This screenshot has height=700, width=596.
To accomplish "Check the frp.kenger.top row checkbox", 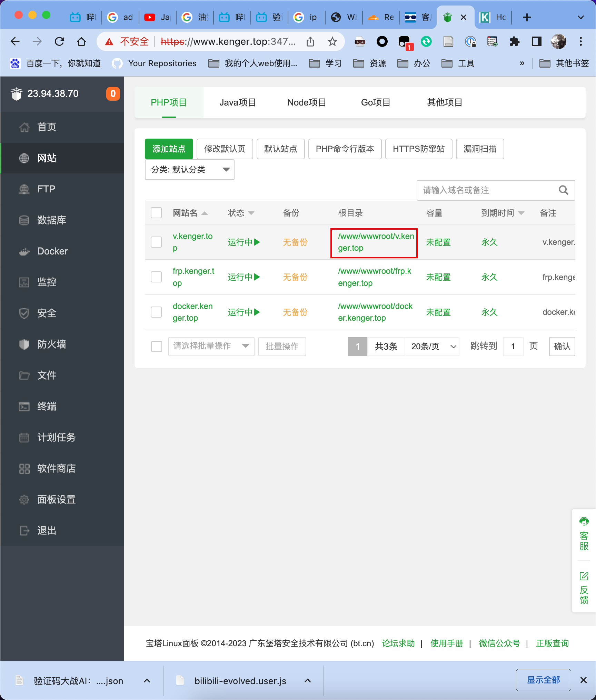I will point(156,277).
